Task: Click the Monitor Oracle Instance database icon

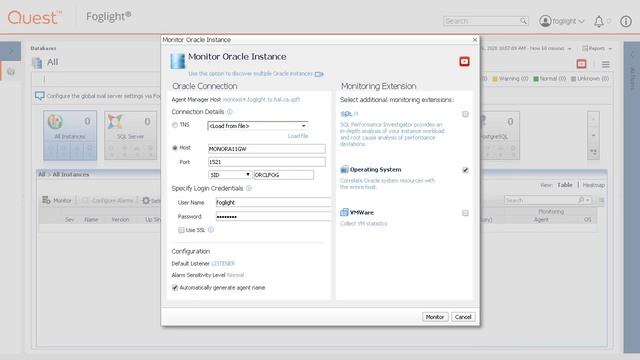Action: [178, 61]
